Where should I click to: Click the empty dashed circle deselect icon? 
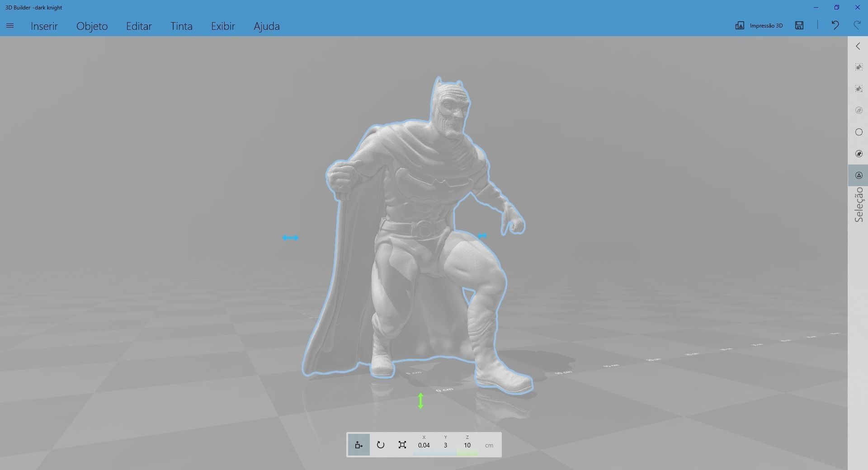pos(859,132)
